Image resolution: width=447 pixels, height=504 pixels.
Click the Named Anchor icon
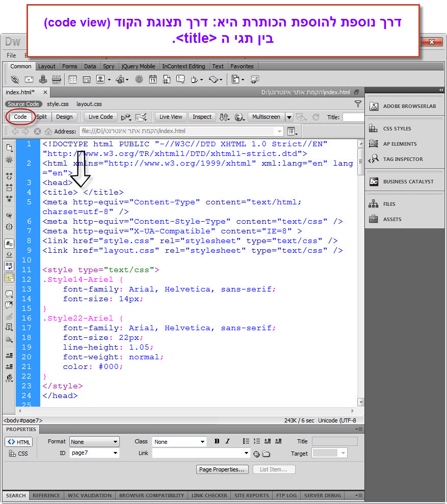point(43,79)
